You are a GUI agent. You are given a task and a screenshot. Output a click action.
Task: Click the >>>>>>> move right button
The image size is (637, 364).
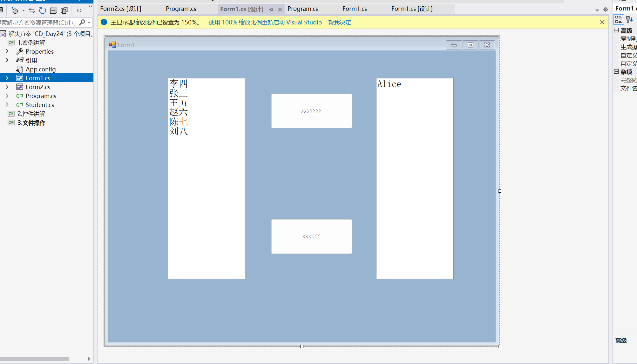(x=311, y=111)
